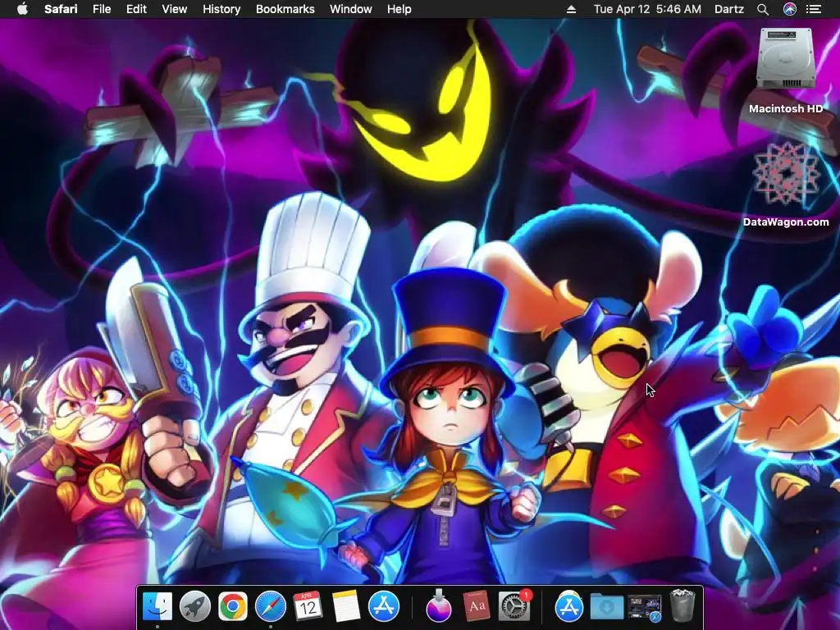840x630 pixels.
Task: Click the date and time display
Action: [647, 9]
